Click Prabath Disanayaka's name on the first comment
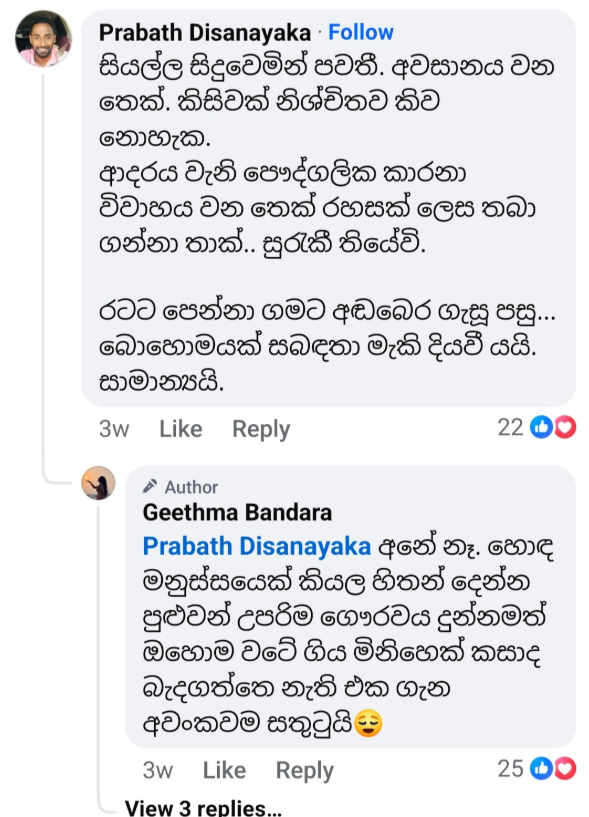The image size is (589, 817). [205, 33]
